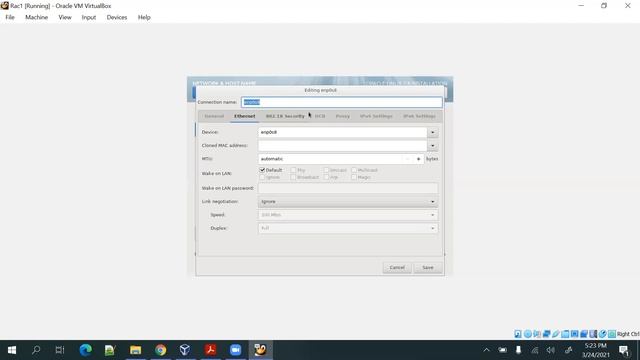The width and height of the screenshot is (640, 360).
Task: Open the VirtualBox Input menu
Action: [x=89, y=17]
